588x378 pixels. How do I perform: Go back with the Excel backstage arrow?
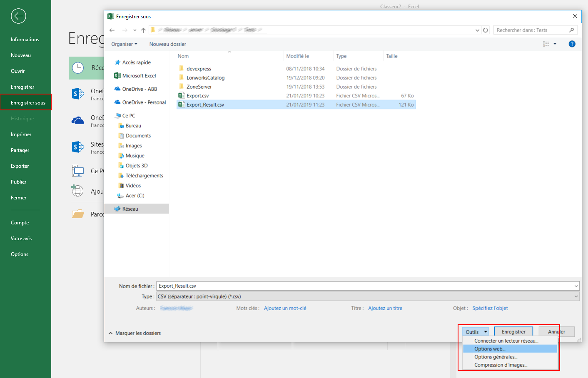(18, 16)
